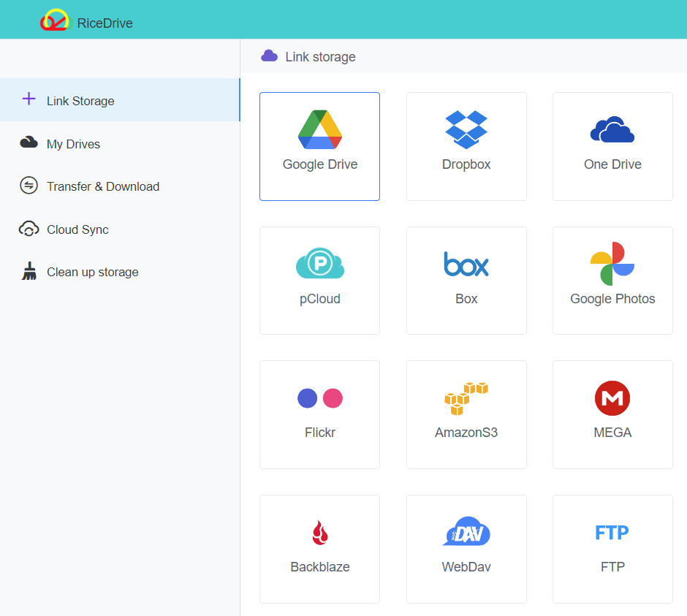Viewport: 687px width, 616px height.
Task: Select the Google Drive label
Action: pyautogui.click(x=320, y=164)
